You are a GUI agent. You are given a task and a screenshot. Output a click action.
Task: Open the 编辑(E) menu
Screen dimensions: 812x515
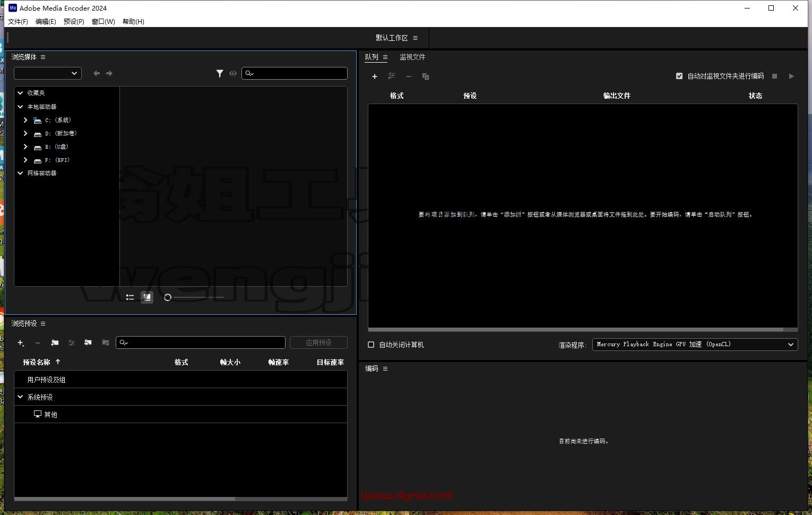pyautogui.click(x=46, y=22)
